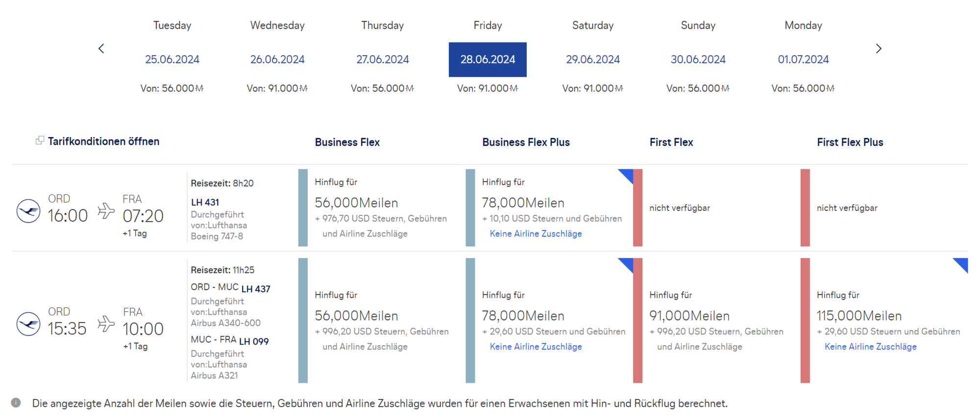Choose First Flex 91,000 Meilen fare
The height and width of the screenshot is (420, 980).
tap(689, 316)
